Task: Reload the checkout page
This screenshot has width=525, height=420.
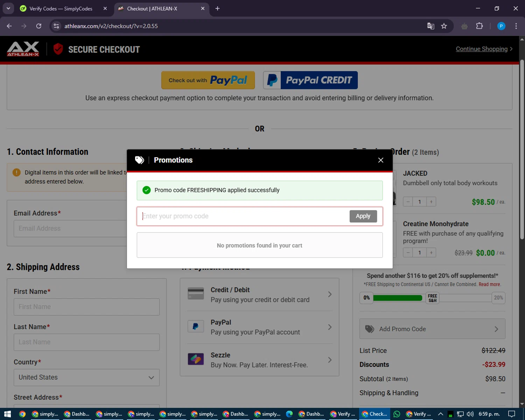Action: 39,26
